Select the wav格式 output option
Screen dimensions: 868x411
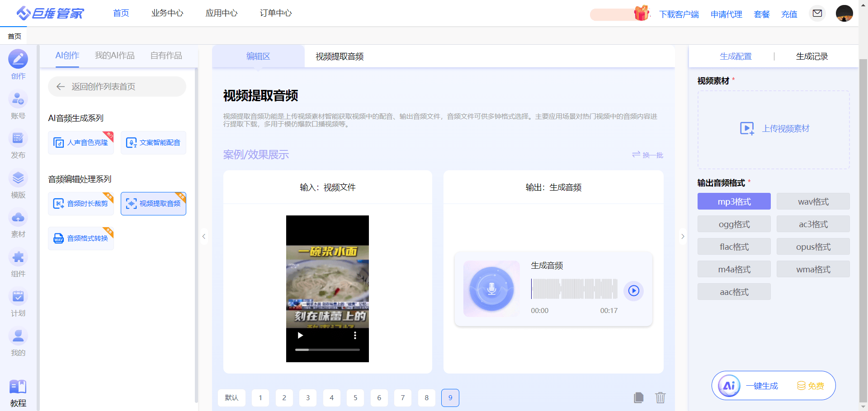pyautogui.click(x=813, y=201)
